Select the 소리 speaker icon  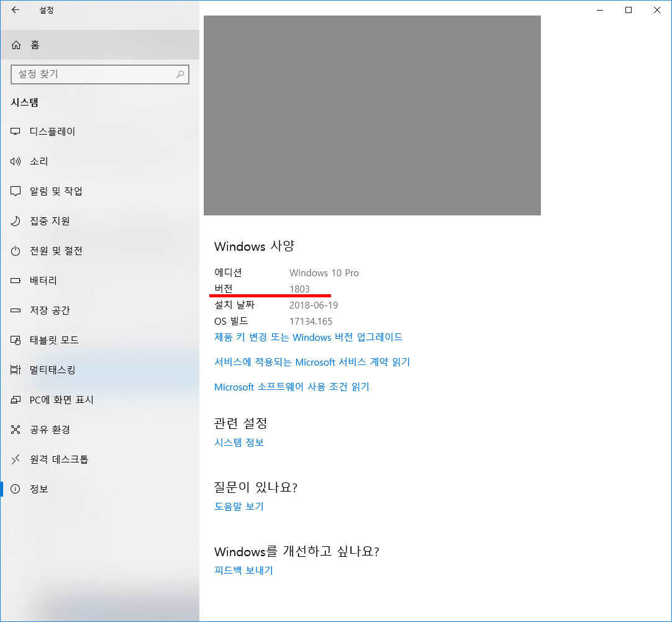coord(16,161)
